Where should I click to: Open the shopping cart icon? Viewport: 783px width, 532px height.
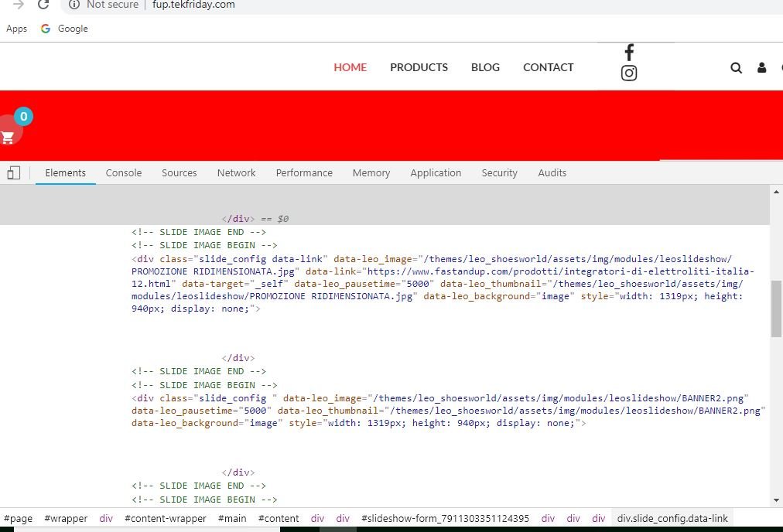click(8, 137)
